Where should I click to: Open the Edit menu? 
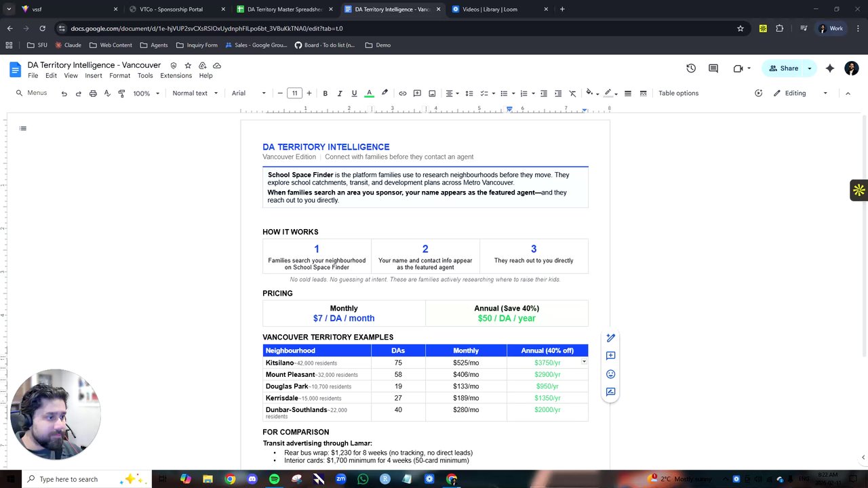tap(51, 76)
